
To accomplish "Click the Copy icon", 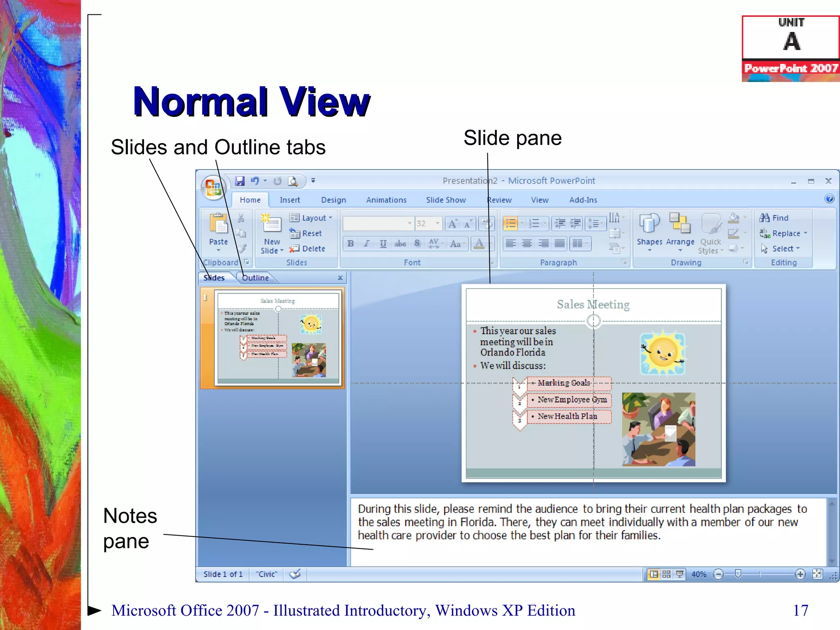I will point(242,233).
